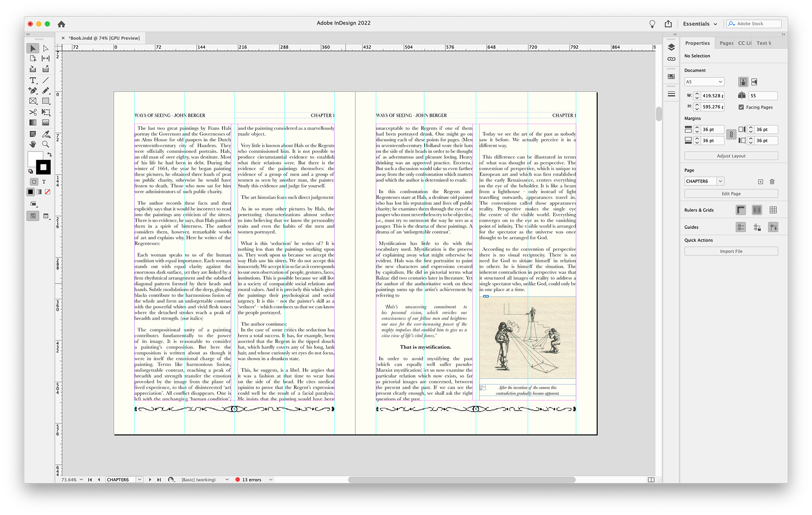Screen dimensions: 812x515
Task: Open the lightbulb Discover icon
Action: tap(652, 24)
